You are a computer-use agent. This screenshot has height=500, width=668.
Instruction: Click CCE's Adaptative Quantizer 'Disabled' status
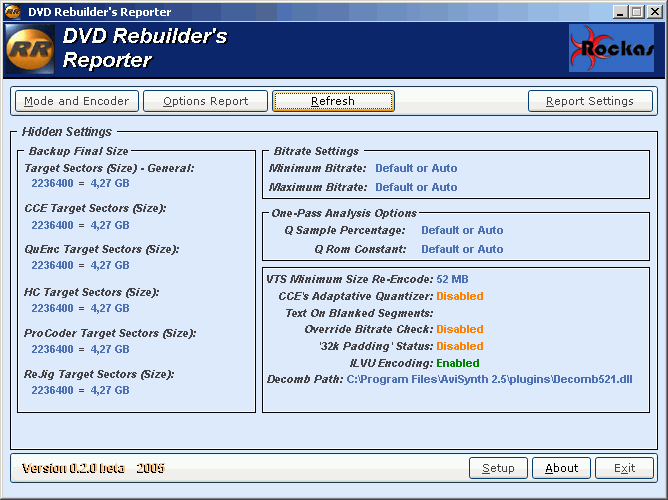tap(460, 296)
